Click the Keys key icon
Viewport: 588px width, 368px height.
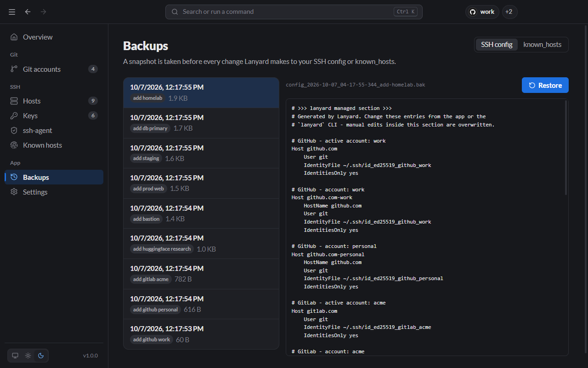pyautogui.click(x=14, y=116)
